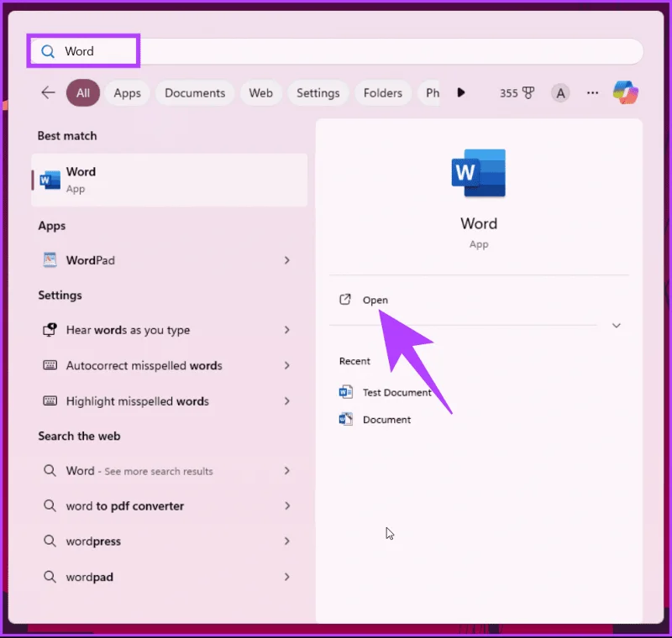Screen dimensions: 672x638
Task: Select the Word best match result
Action: (170, 180)
